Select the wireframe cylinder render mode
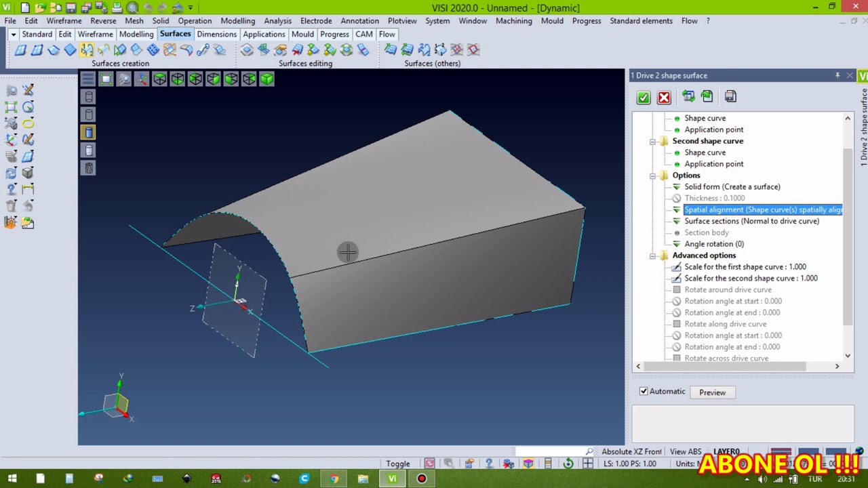868x488 pixels. click(89, 97)
